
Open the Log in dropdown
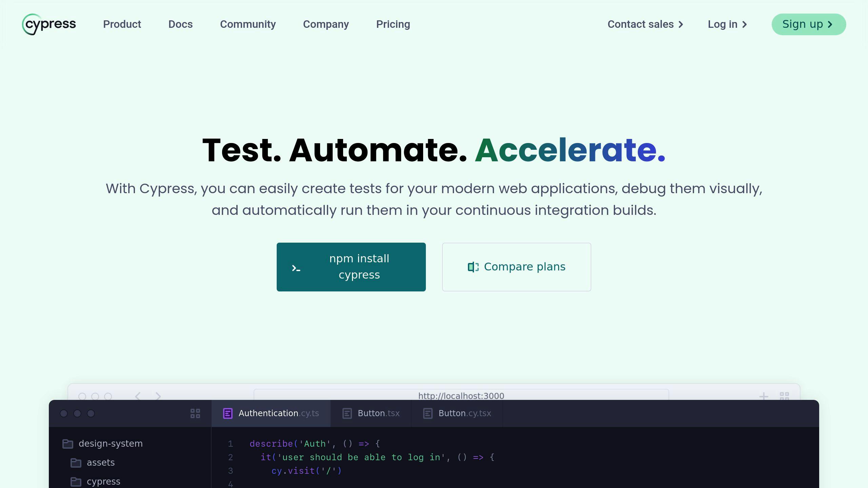[727, 24]
